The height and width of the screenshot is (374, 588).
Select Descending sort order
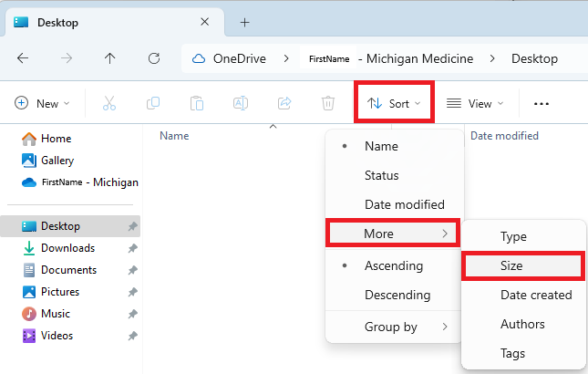pos(397,296)
